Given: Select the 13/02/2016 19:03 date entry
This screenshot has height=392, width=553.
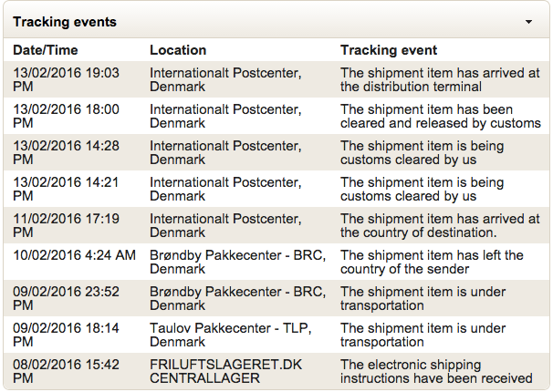Looking at the screenshot, I should 66,79.
